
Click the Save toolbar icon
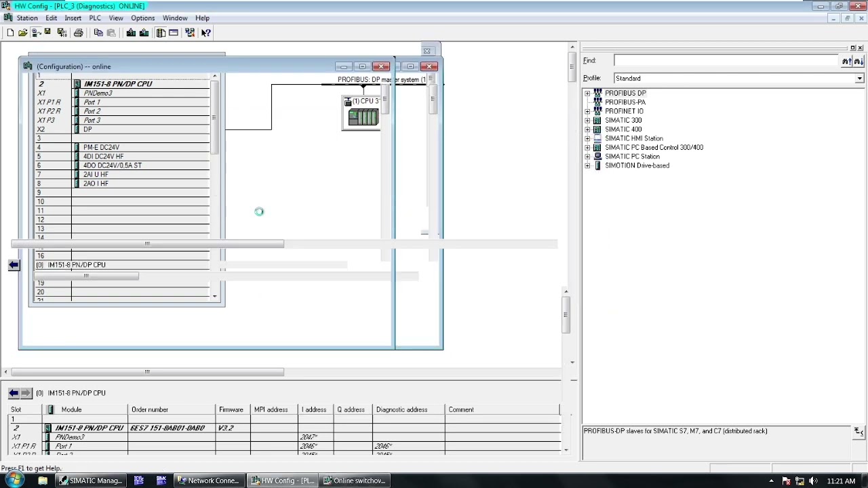click(47, 33)
